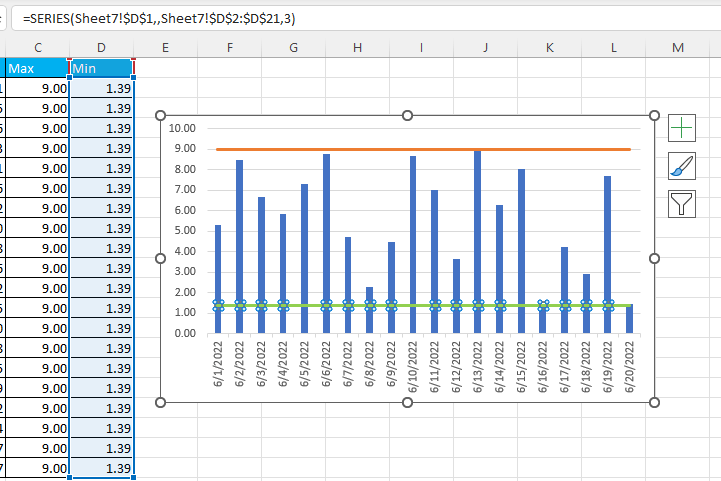Click into the SERIES formula bar
The image size is (721, 481).
click(x=366, y=18)
